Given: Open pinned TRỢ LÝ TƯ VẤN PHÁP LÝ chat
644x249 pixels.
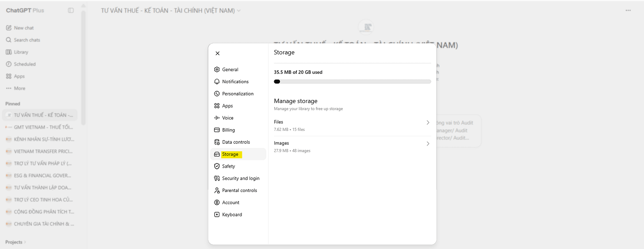Looking at the screenshot, I should pos(40,163).
